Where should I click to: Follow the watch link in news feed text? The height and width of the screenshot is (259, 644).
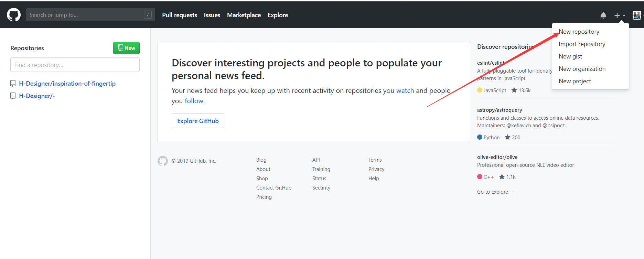coord(405,90)
